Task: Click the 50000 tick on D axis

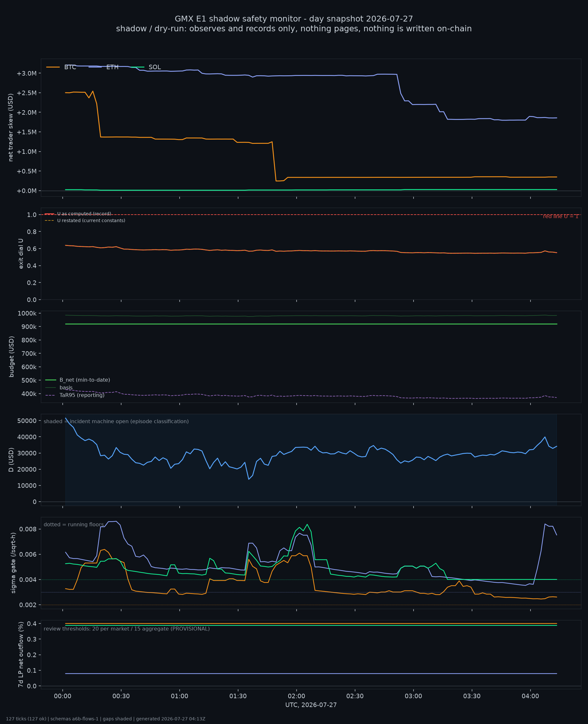Action: click(26, 421)
